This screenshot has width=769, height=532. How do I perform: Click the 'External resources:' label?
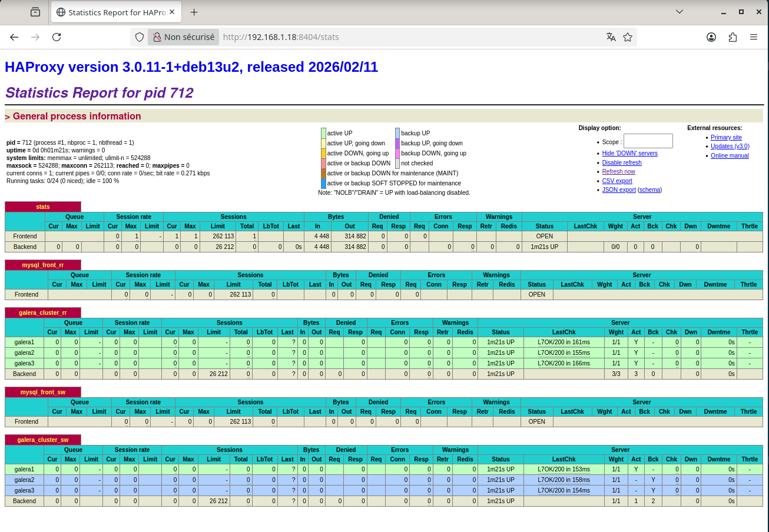coord(715,128)
